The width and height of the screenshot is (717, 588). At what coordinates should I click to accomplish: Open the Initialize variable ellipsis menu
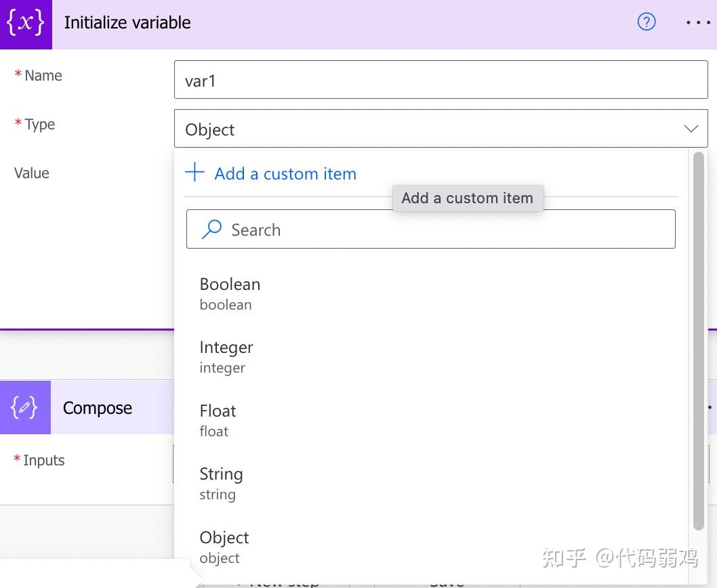698,22
